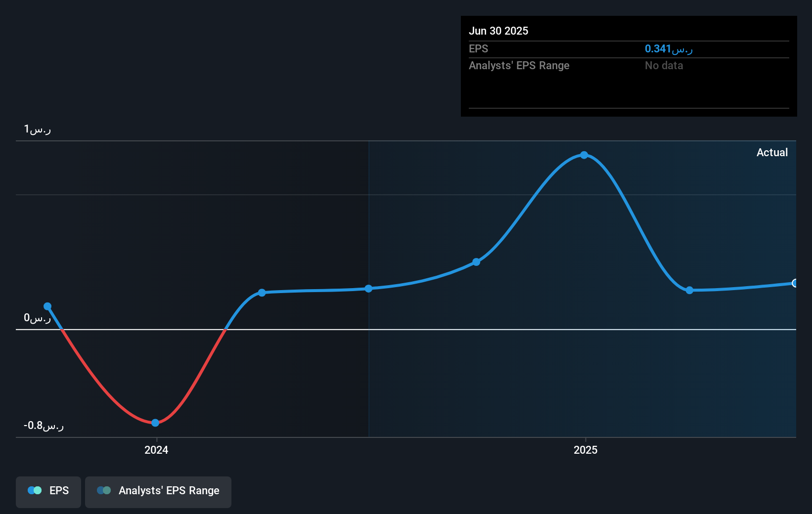Toggle the Actual region label

[x=772, y=152]
